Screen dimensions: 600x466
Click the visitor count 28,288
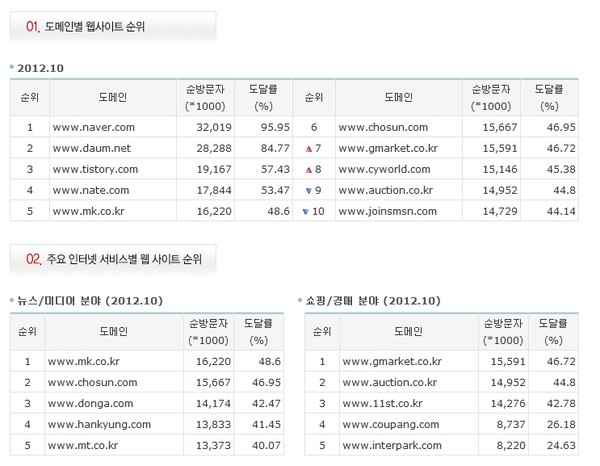pos(214,148)
